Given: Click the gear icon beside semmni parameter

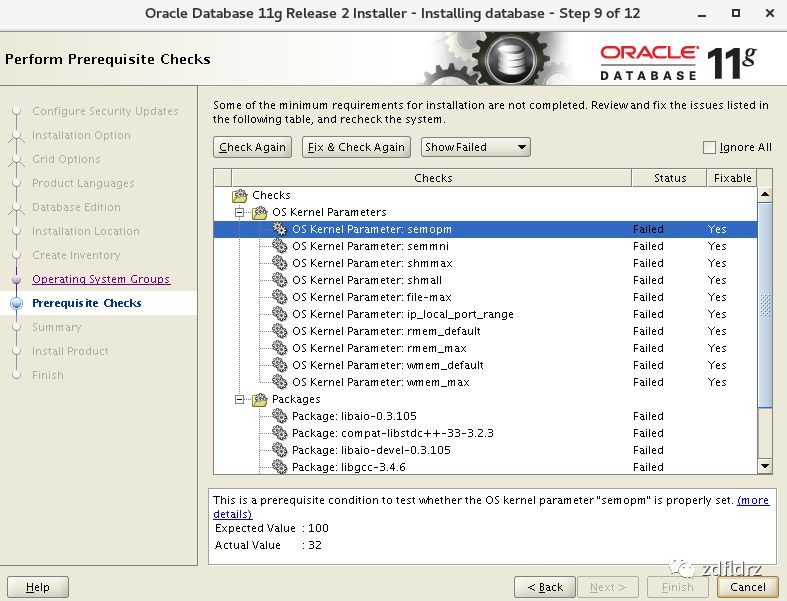Looking at the screenshot, I should 279,246.
